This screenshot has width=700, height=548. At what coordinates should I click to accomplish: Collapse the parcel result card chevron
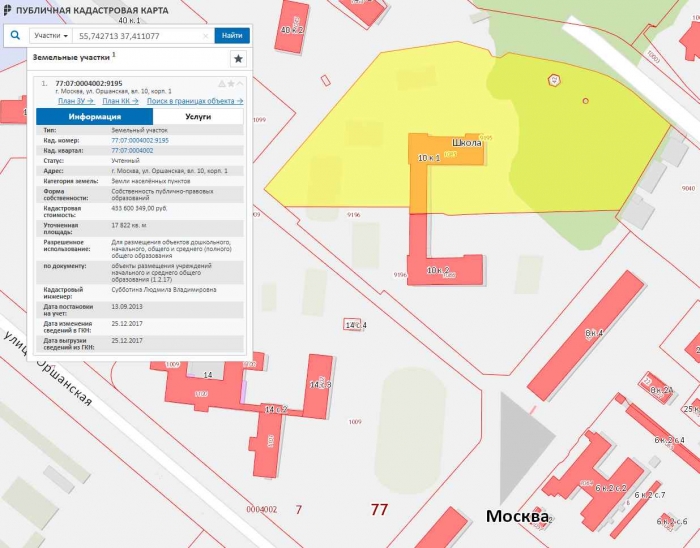239,84
